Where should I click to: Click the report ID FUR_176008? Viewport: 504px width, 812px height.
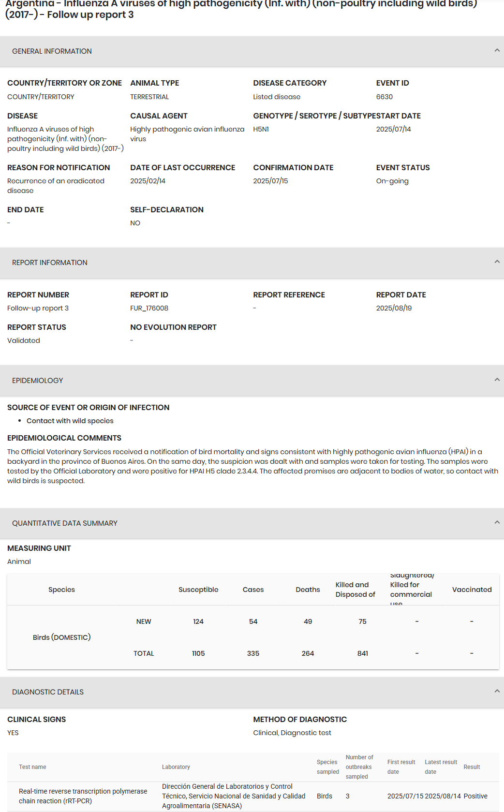coord(149,308)
